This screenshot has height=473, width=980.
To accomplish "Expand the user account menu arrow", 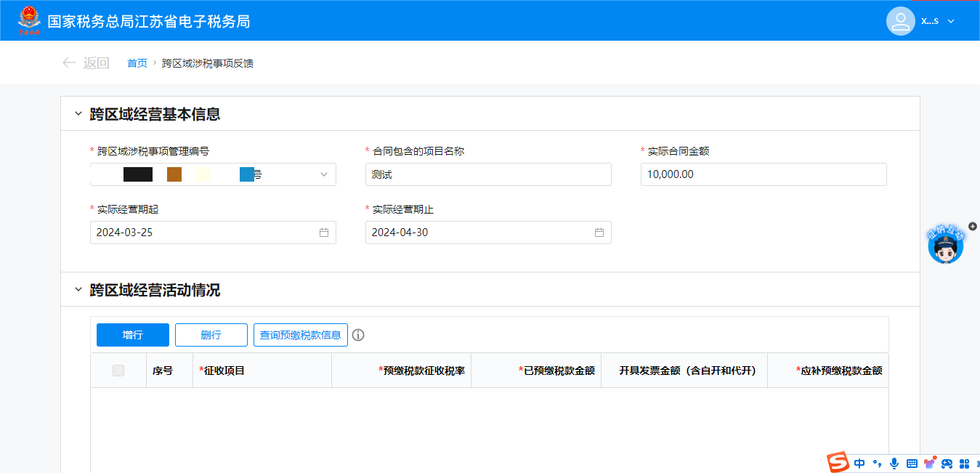I will click(951, 21).
